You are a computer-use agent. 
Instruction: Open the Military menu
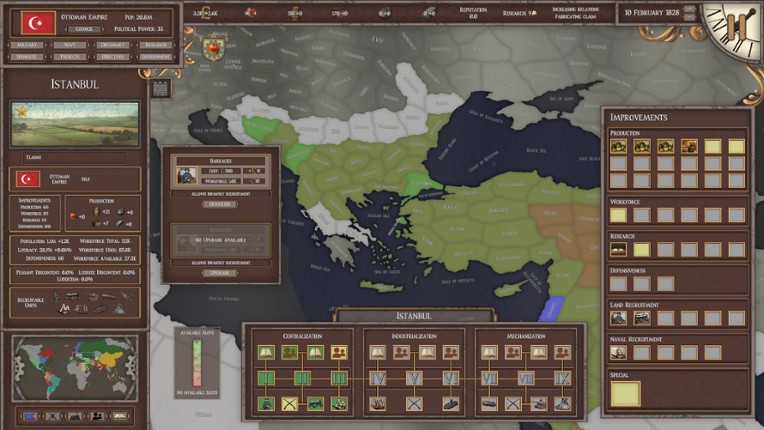27,45
